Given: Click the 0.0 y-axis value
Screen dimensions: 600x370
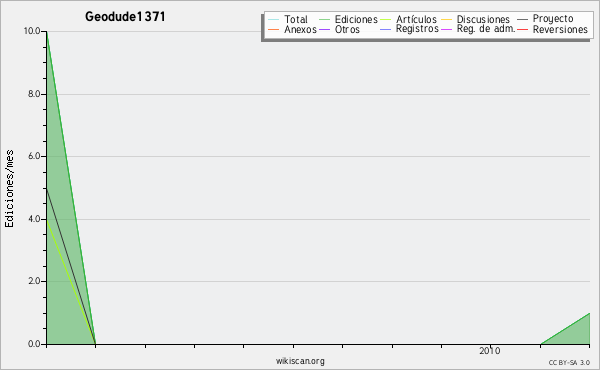Looking at the screenshot, I should [x=34, y=344].
